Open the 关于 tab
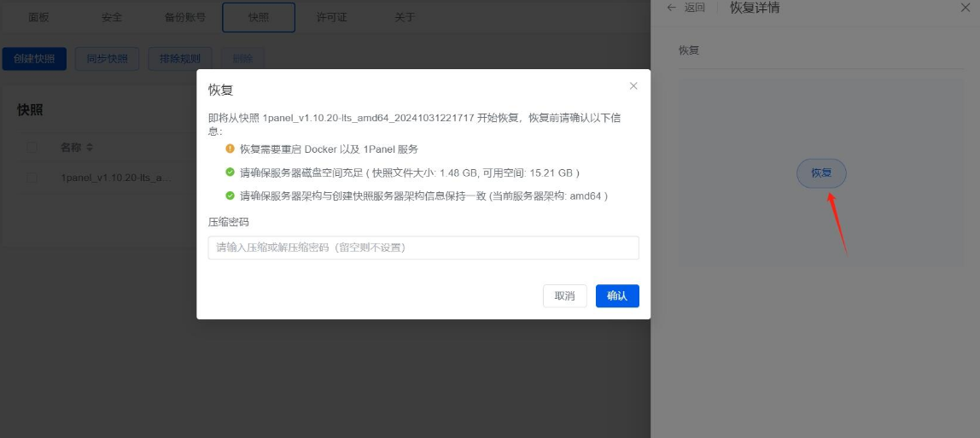 pyautogui.click(x=405, y=17)
